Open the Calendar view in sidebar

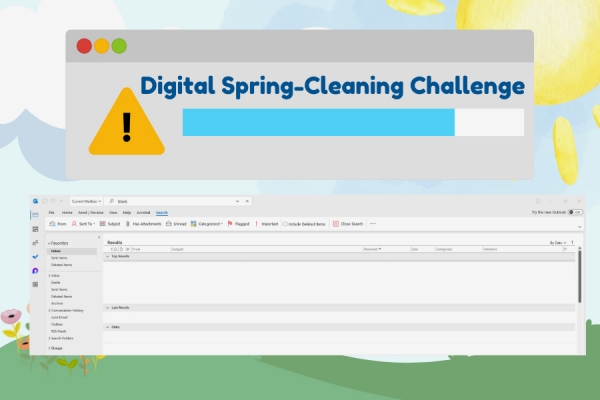pos(35,229)
